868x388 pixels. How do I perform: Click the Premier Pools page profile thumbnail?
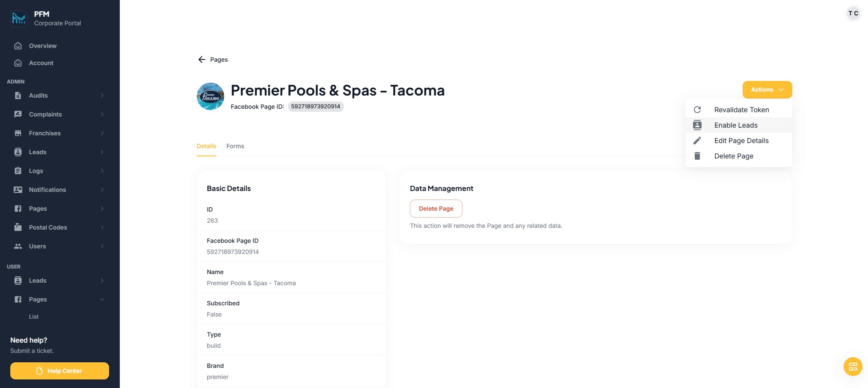coord(210,96)
